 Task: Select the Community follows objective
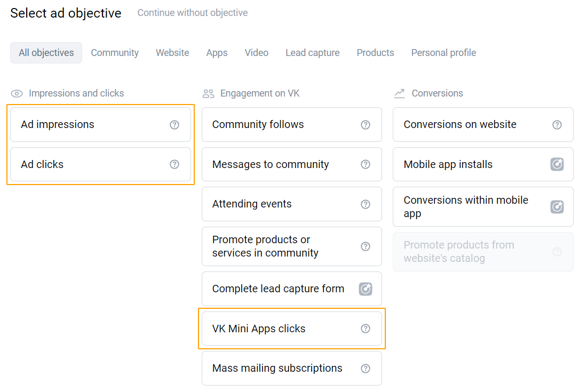[x=291, y=125]
